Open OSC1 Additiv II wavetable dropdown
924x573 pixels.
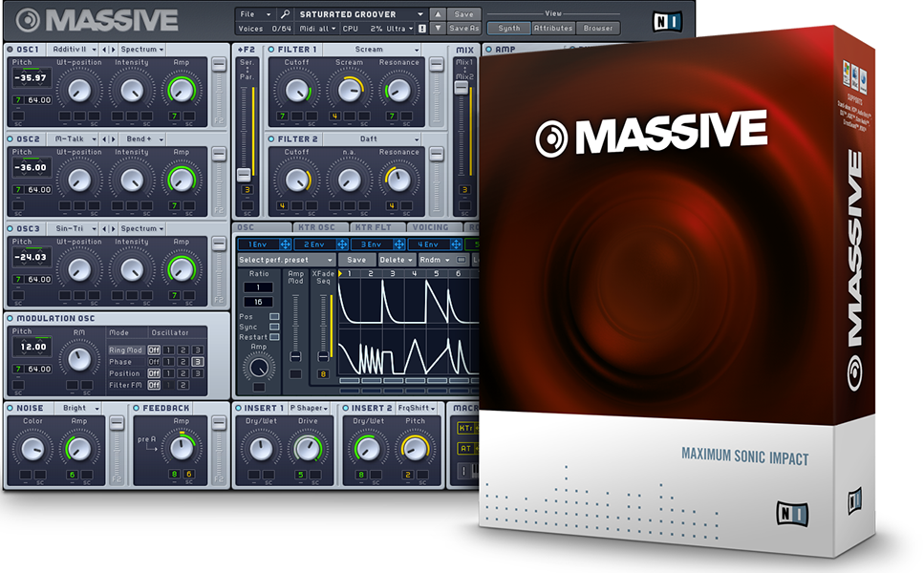[74, 50]
